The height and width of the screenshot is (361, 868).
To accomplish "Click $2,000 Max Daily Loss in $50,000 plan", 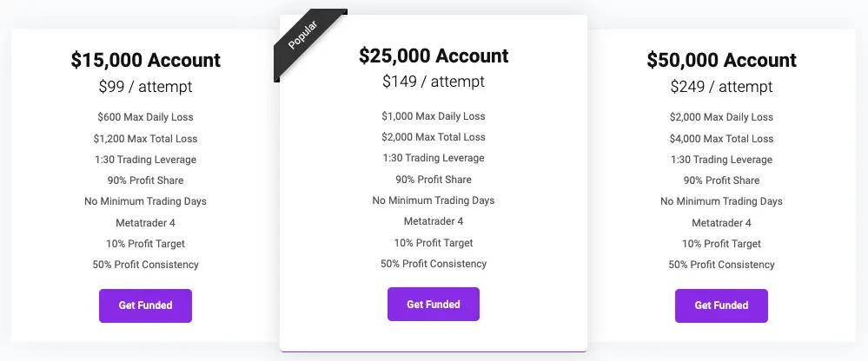I will 721,117.
